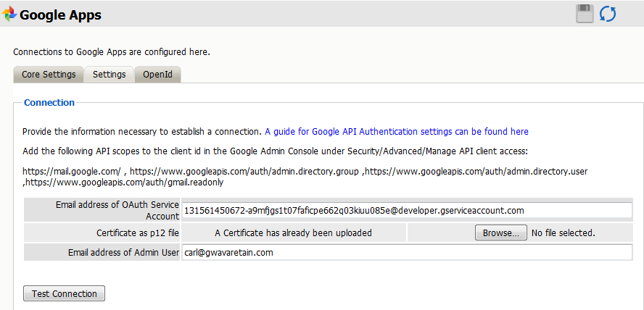Click the 'Certificate as p12 file' label
Image resolution: width=644 pixels, height=310 pixels.
(138, 233)
